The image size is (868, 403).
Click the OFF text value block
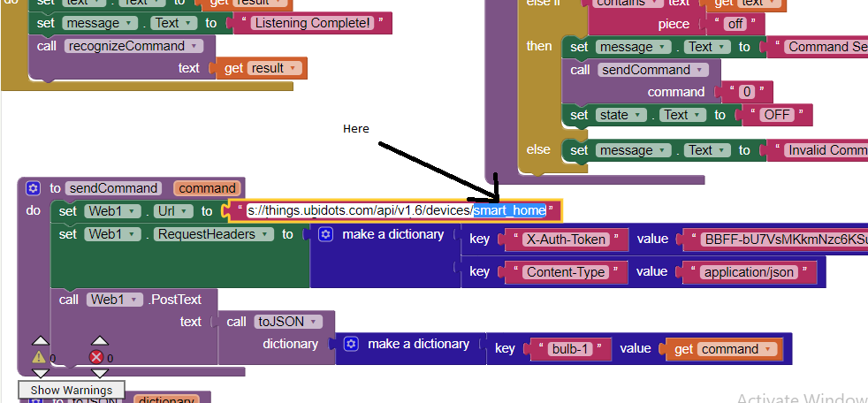pos(777,115)
